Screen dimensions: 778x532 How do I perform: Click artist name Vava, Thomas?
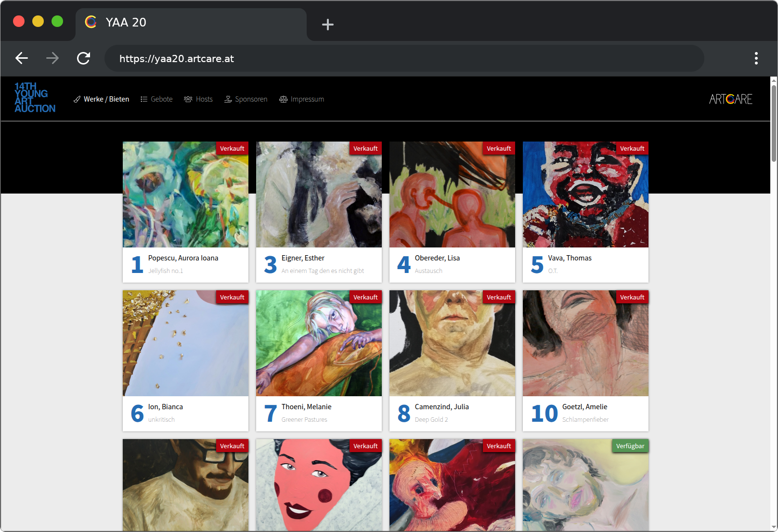tap(570, 258)
